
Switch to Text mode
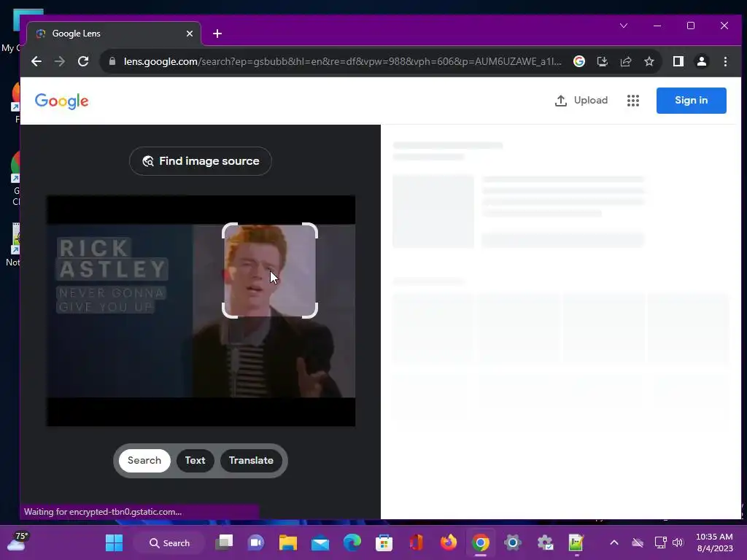(196, 461)
